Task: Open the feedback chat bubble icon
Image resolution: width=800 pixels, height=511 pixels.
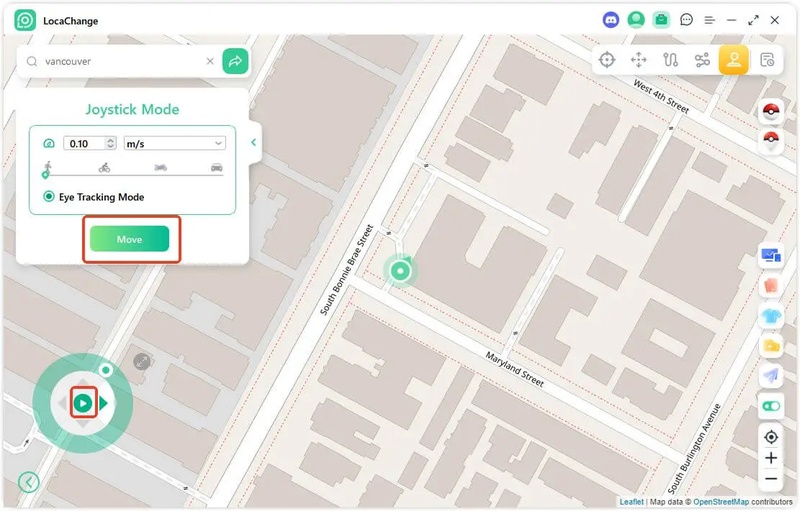Action: pos(686,20)
